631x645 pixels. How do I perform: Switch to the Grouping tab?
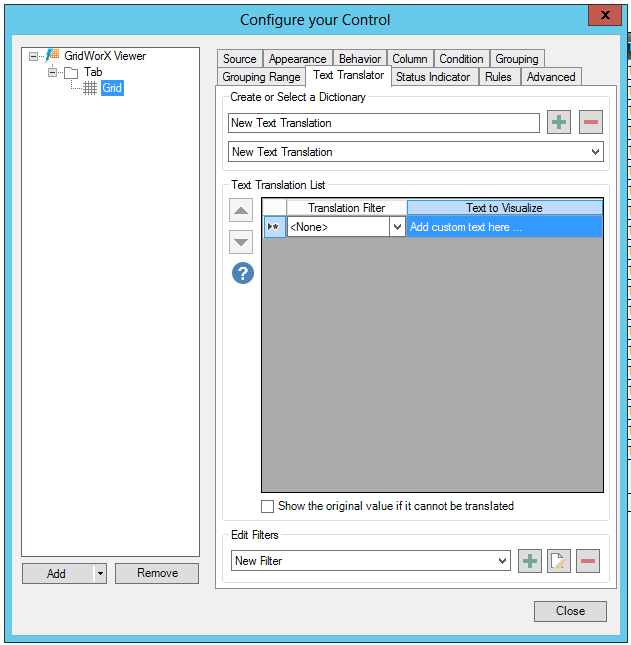pyautogui.click(x=517, y=59)
